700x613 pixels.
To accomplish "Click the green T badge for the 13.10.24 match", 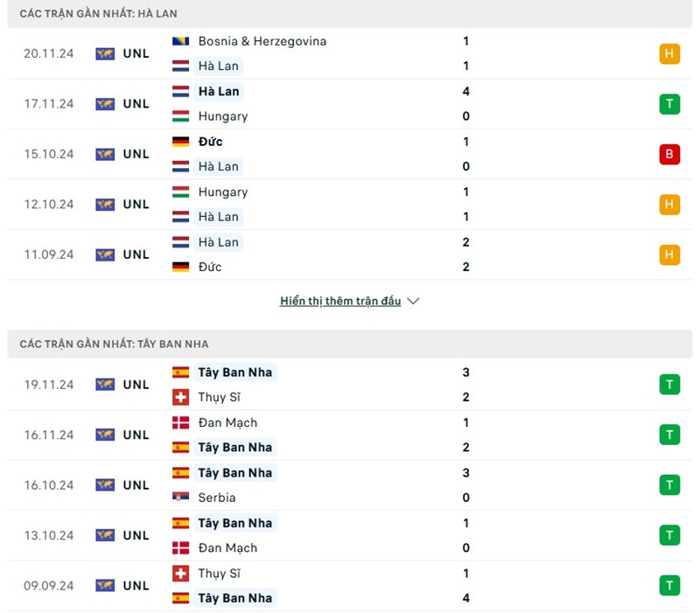I will (669, 535).
